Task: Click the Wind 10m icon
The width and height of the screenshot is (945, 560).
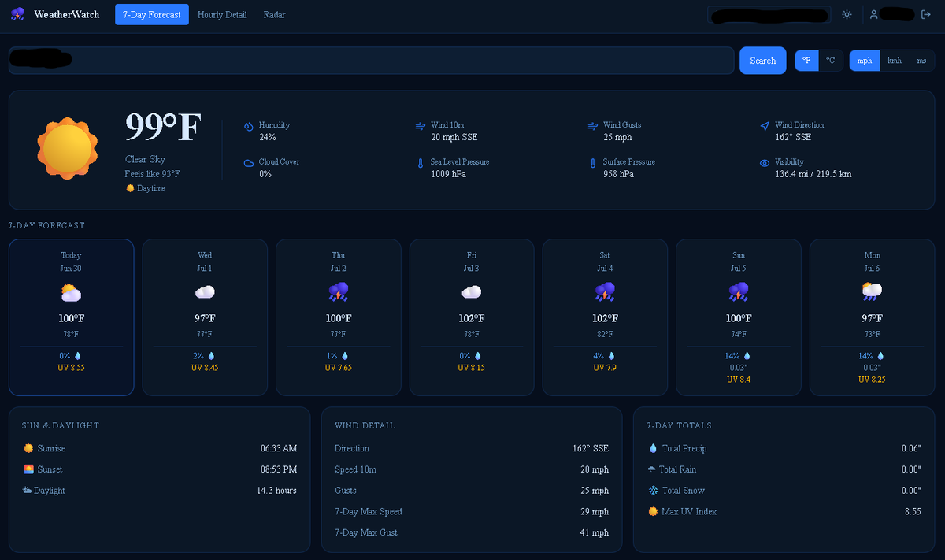Action: (x=421, y=126)
